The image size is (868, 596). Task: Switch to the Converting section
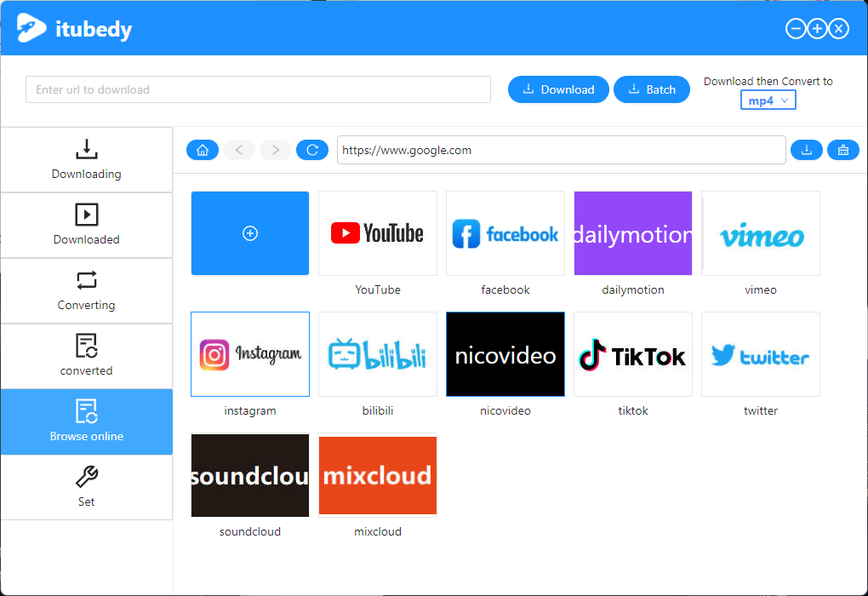pos(86,290)
